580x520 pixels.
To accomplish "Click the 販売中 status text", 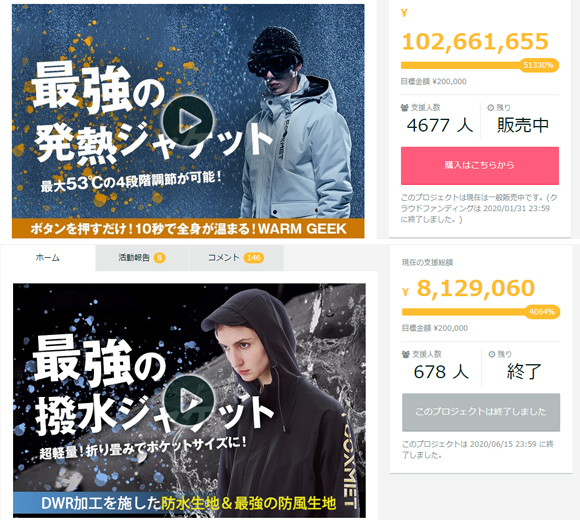I will [523, 125].
